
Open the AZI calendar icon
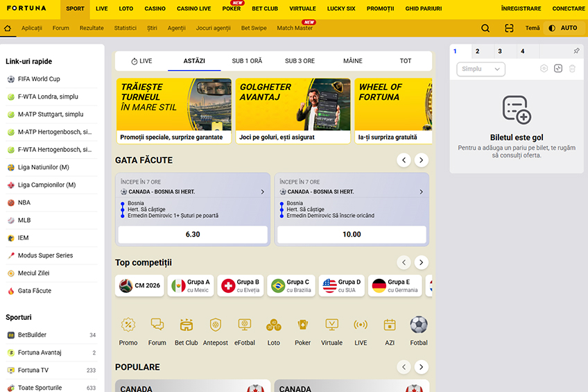(390, 325)
